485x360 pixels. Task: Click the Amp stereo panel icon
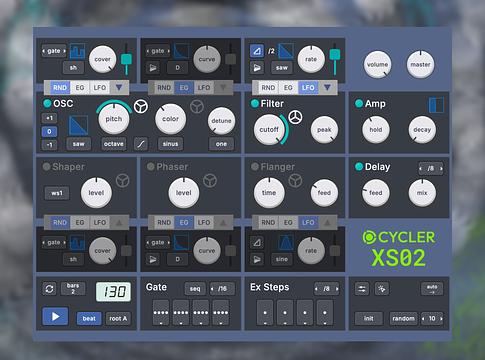click(436, 105)
